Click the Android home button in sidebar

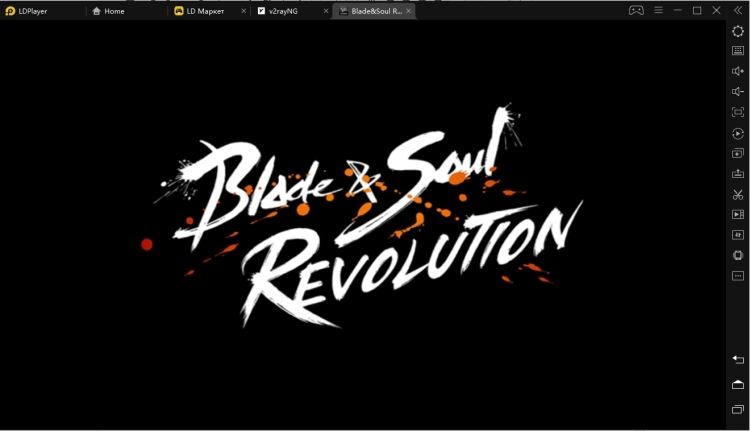pos(738,385)
